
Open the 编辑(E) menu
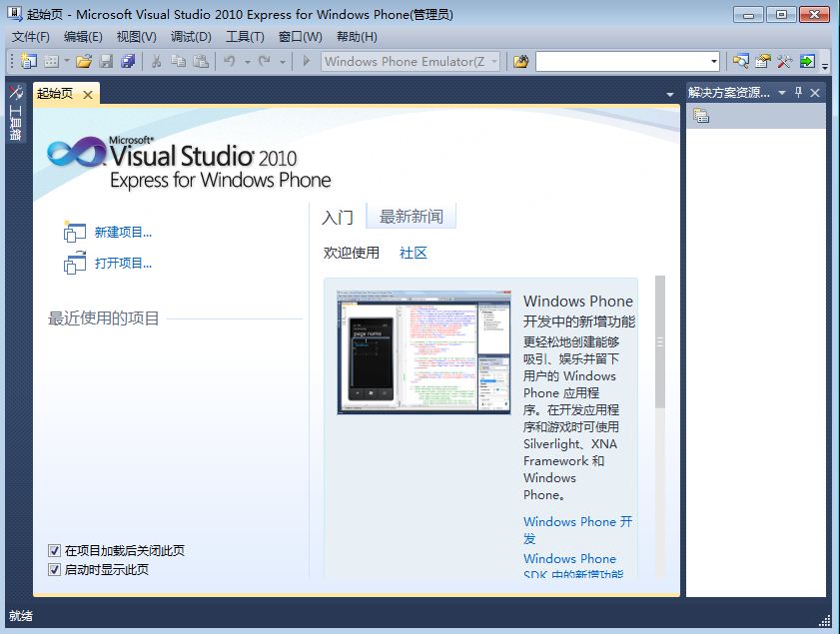[83, 36]
